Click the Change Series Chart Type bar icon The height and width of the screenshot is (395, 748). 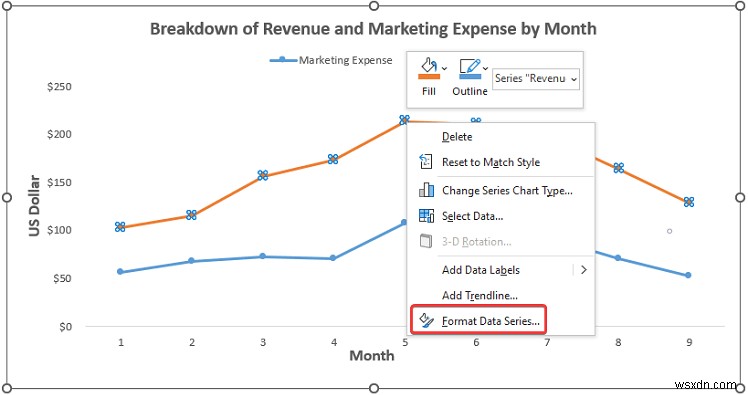pos(426,190)
